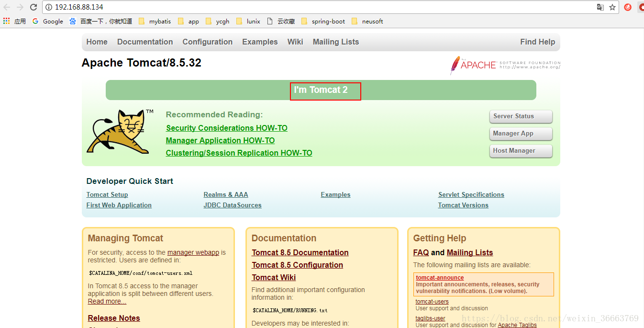Image resolution: width=644 pixels, height=328 pixels.
Task: Click the $CATALINA_HOME/RUNNING.txt path text
Action: [290, 310]
